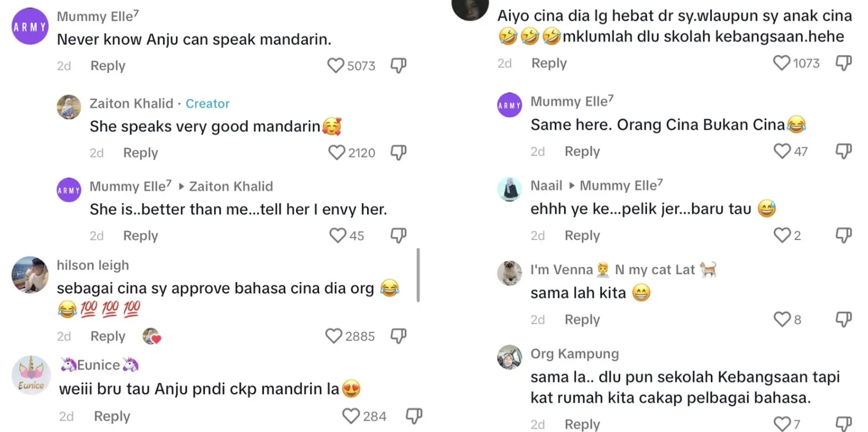Dislike Zaiton Khalid's creator reply
Viewport: 868px width, 432px height.
(399, 153)
